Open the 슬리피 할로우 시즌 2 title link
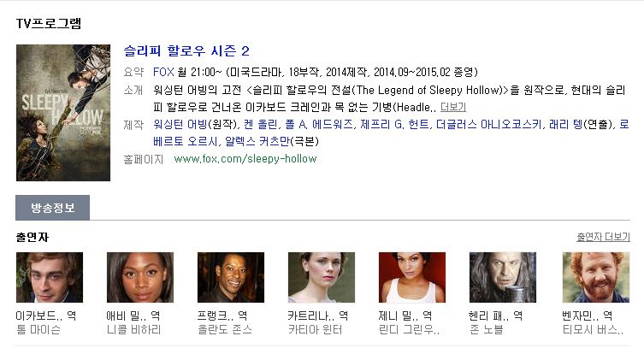The width and height of the screenshot is (644, 348). (186, 51)
